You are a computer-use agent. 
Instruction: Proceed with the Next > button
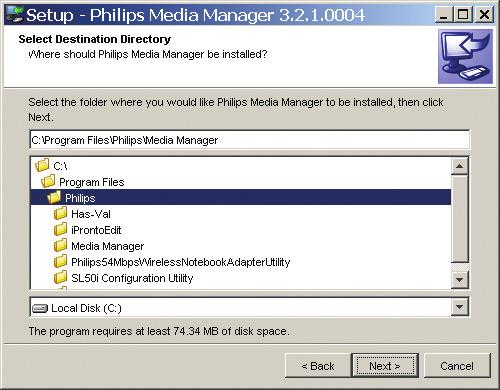point(385,366)
